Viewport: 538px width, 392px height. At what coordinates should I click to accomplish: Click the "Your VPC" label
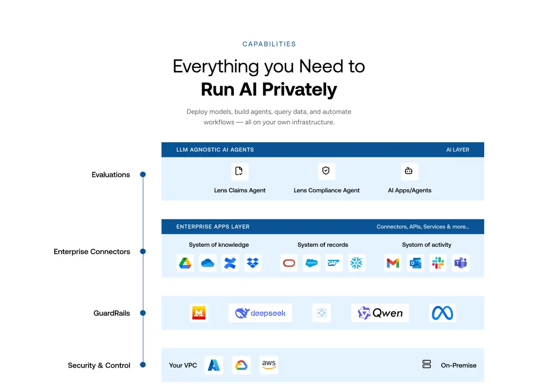[183, 365]
